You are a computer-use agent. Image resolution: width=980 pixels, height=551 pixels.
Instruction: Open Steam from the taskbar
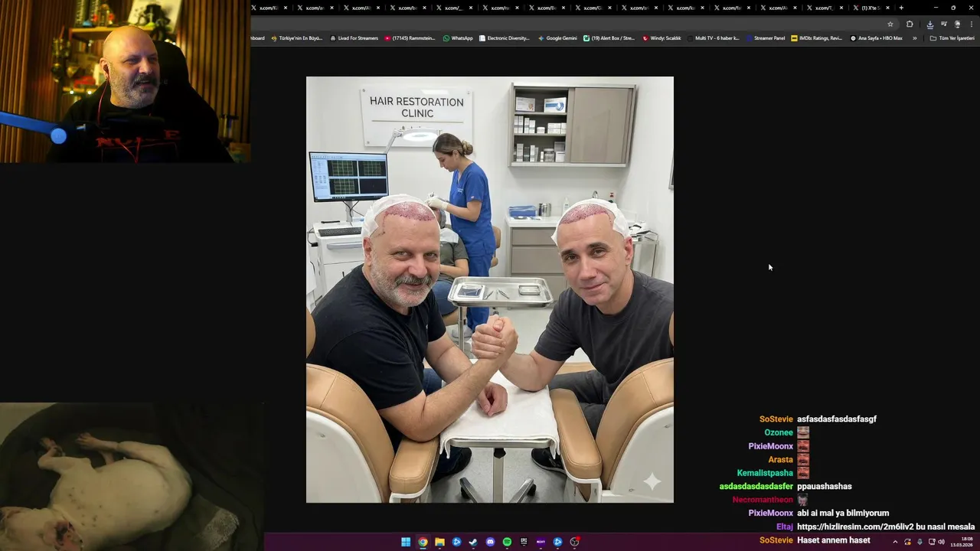tap(473, 542)
